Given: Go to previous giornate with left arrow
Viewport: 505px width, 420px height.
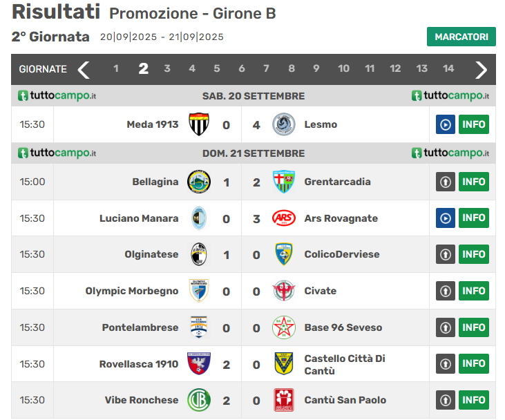Looking at the screenshot, I should (84, 69).
